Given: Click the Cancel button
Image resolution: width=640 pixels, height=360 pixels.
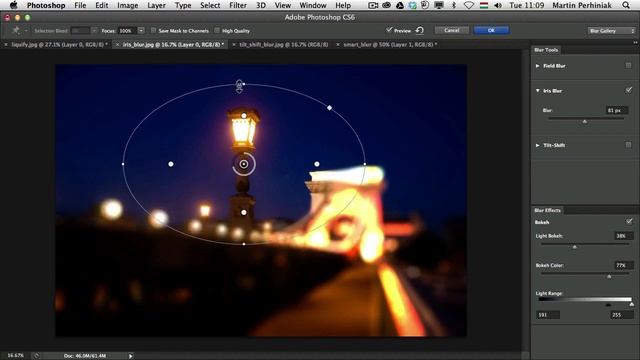Looking at the screenshot, I should pos(451,30).
